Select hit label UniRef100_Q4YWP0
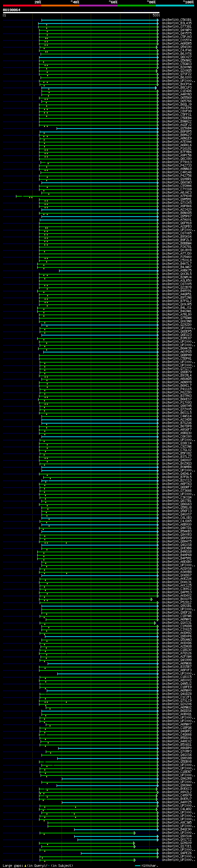 click(177, 30)
